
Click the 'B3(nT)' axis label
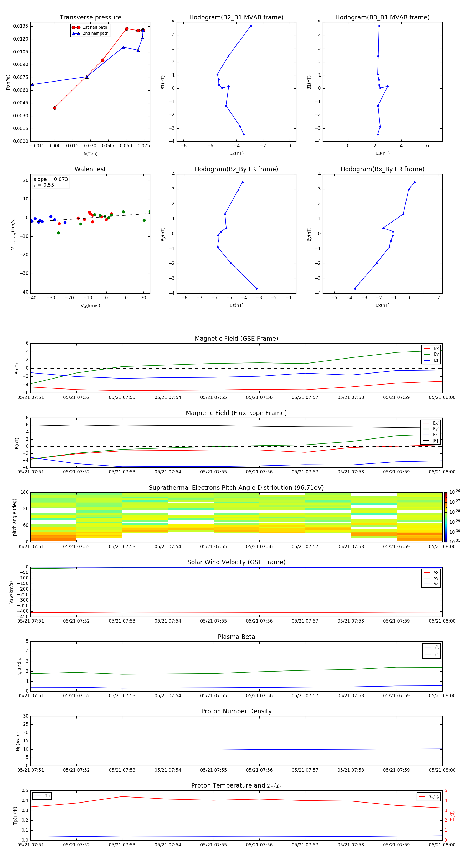pyautogui.click(x=382, y=153)
